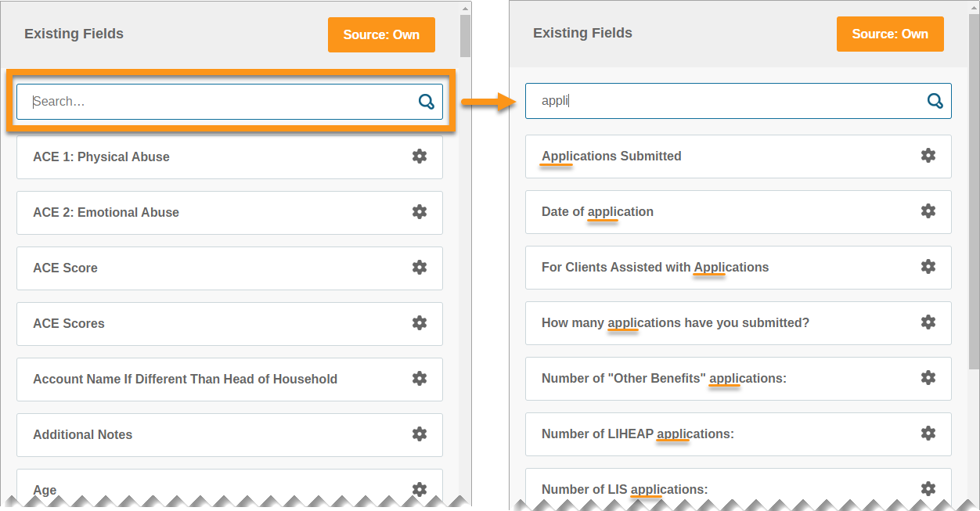Screen dimensions: 980x511
Task: Open gear settings for Additional Notes field
Action: click(420, 434)
